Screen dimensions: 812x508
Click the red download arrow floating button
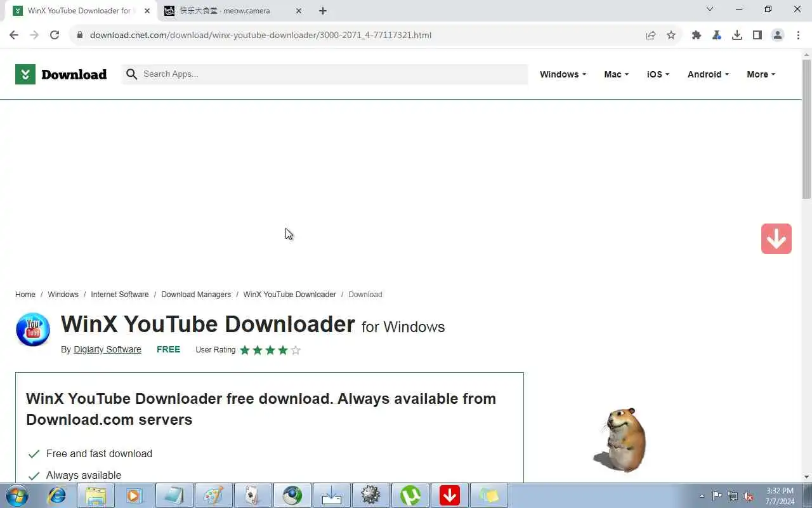tap(776, 239)
